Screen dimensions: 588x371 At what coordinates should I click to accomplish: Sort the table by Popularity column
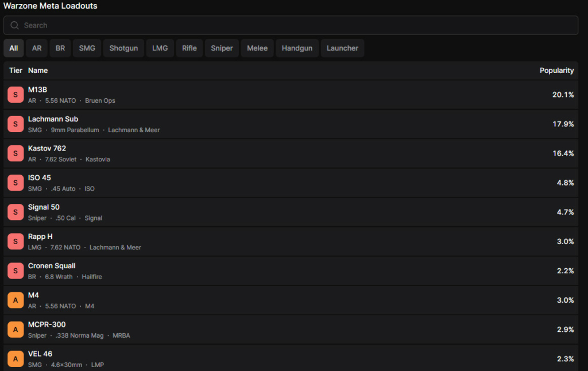pyautogui.click(x=556, y=71)
